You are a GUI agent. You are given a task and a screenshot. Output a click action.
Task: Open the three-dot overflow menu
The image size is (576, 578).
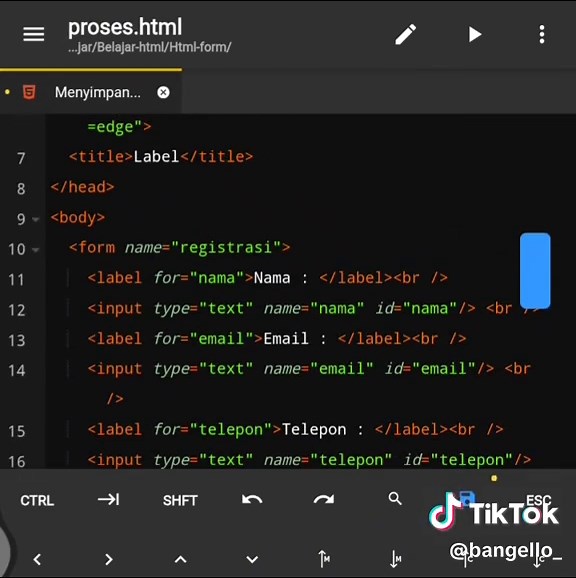click(541, 35)
